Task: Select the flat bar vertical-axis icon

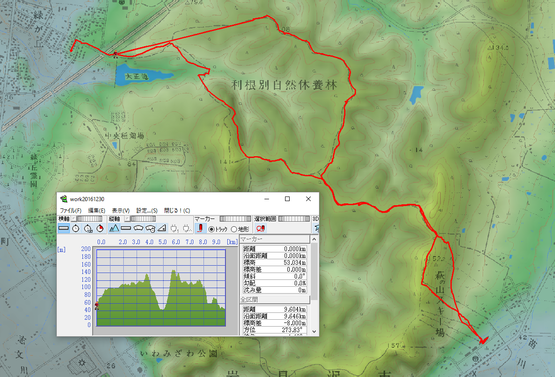Action: [x=126, y=229]
